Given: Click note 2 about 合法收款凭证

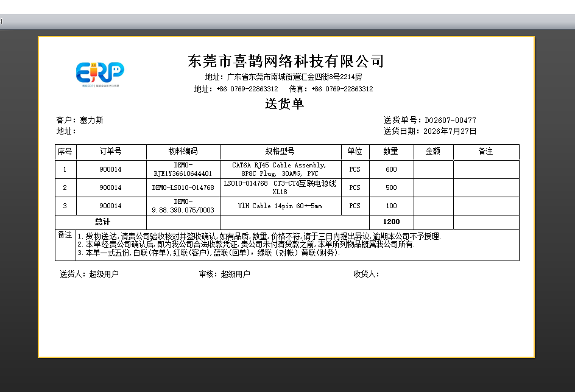Looking at the screenshot, I should tap(246, 244).
